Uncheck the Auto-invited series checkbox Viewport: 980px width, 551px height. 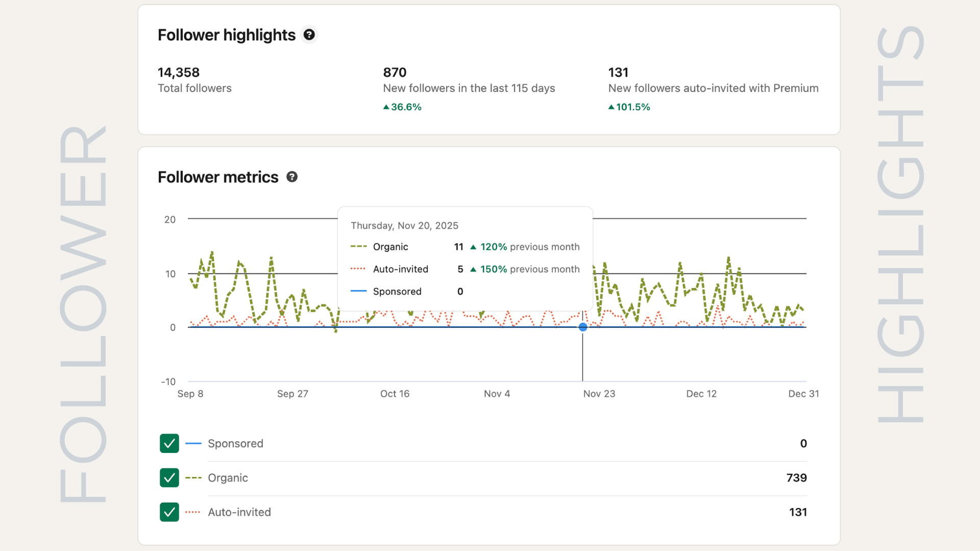pos(169,512)
